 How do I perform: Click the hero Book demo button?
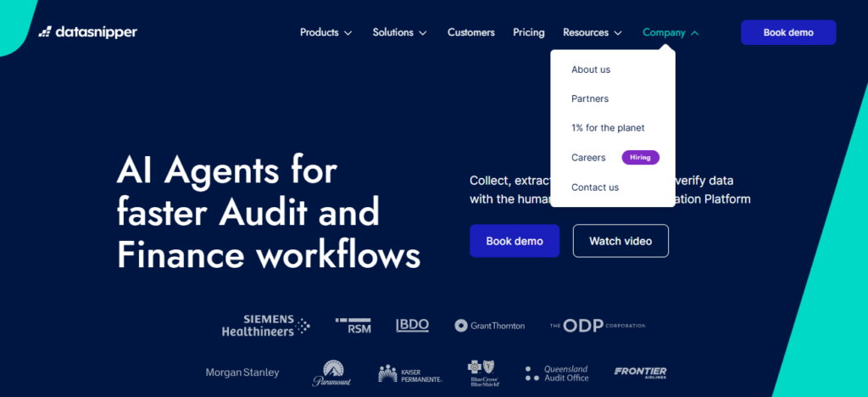coord(515,241)
